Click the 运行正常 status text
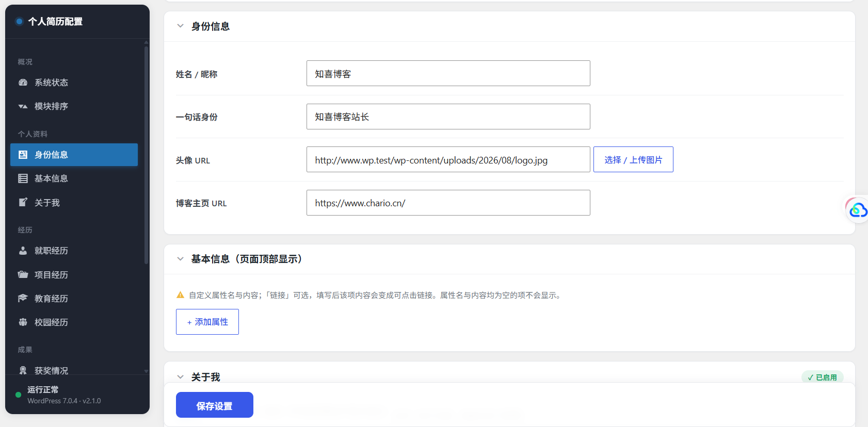 pyautogui.click(x=43, y=389)
